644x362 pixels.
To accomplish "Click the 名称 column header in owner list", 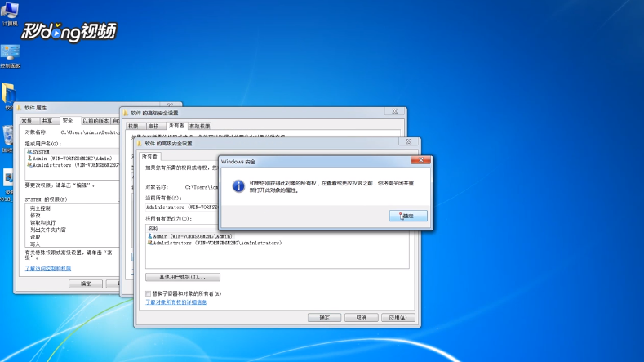I will point(153,229).
